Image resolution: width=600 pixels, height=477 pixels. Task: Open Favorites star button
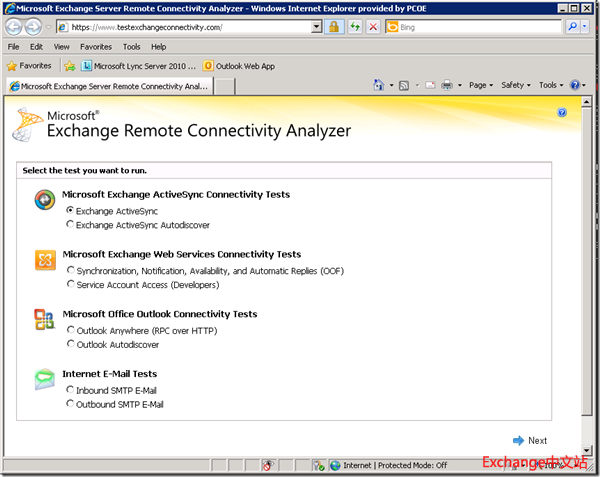[x=30, y=66]
